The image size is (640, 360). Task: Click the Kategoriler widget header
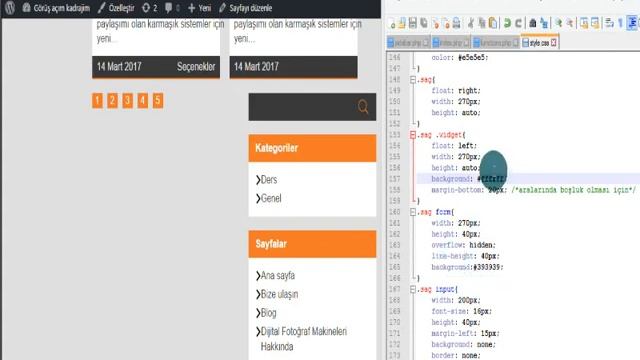click(x=312, y=148)
